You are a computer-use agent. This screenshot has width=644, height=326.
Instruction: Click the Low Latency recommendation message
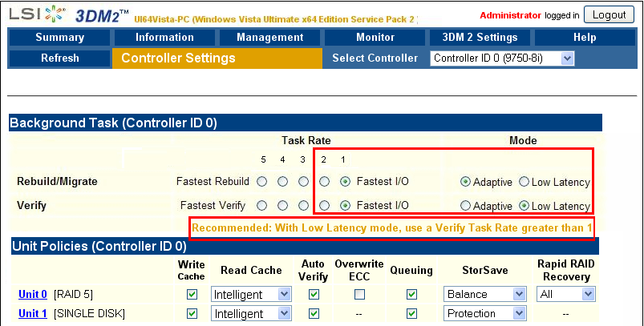coord(392,228)
